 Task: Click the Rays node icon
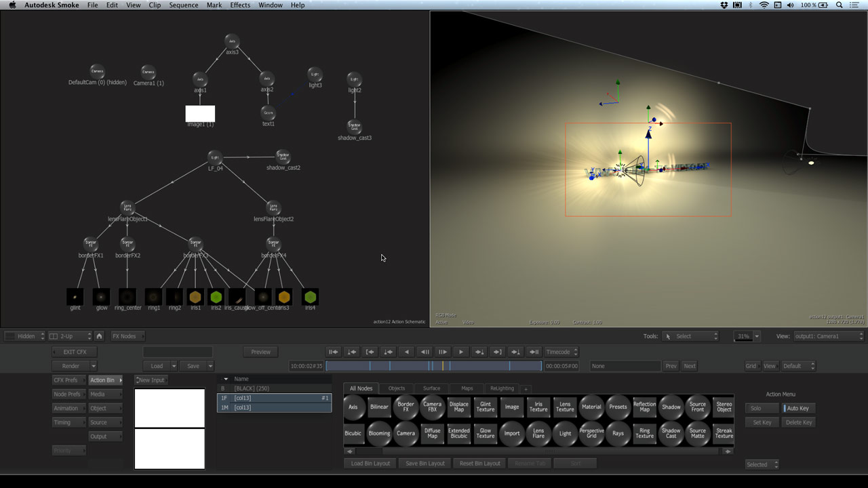pos(618,433)
